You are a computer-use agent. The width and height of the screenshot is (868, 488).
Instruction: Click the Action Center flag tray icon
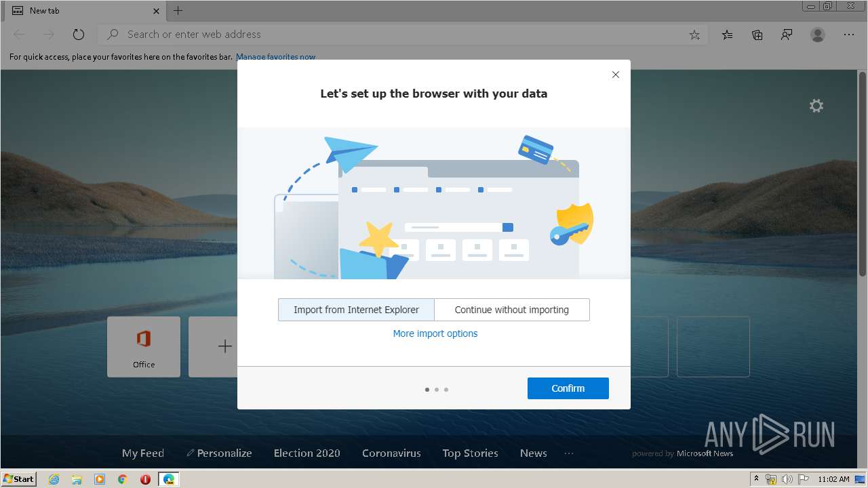(804, 479)
